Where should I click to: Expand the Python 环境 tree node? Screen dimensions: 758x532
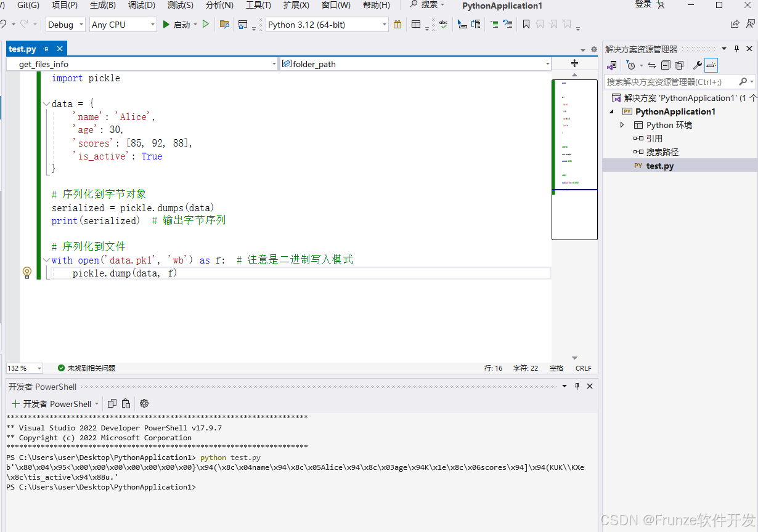[x=622, y=125]
